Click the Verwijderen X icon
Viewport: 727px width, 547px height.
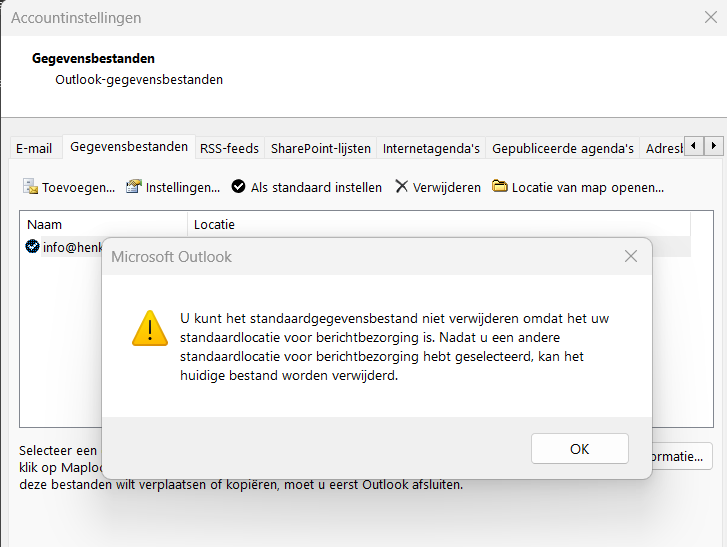(x=402, y=187)
